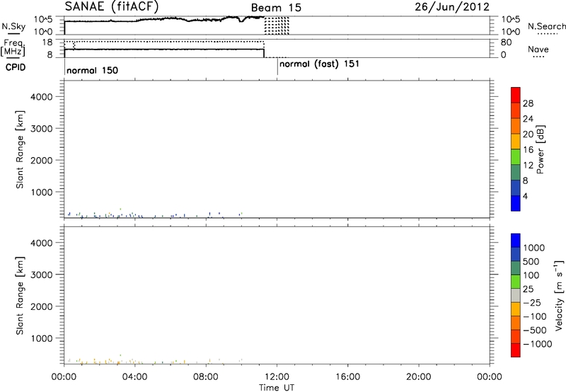Click the 12:00 time axis label
The width and height of the screenshot is (566, 392).
[277, 377]
